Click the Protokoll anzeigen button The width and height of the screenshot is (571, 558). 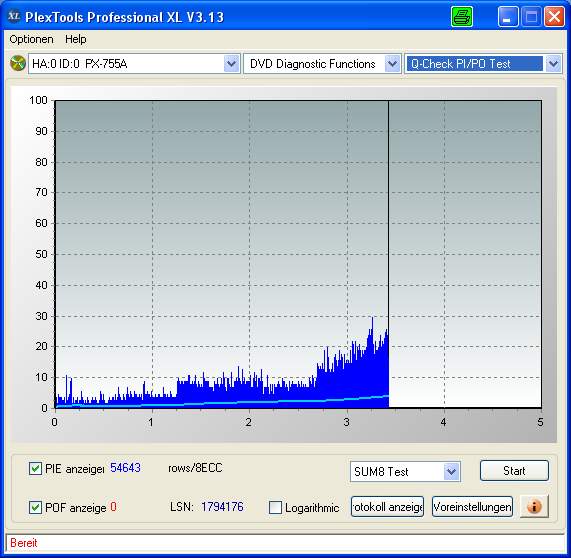387,506
